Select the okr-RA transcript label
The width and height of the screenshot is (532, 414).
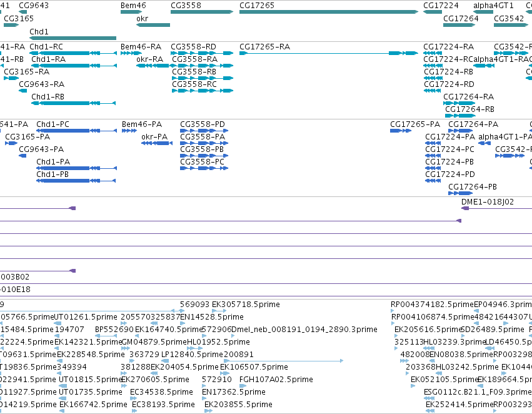click(x=149, y=59)
